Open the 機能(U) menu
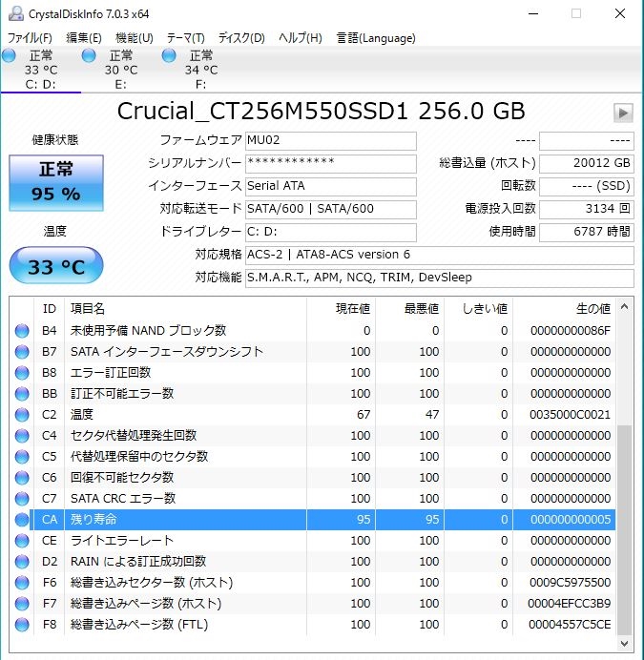 (135, 38)
